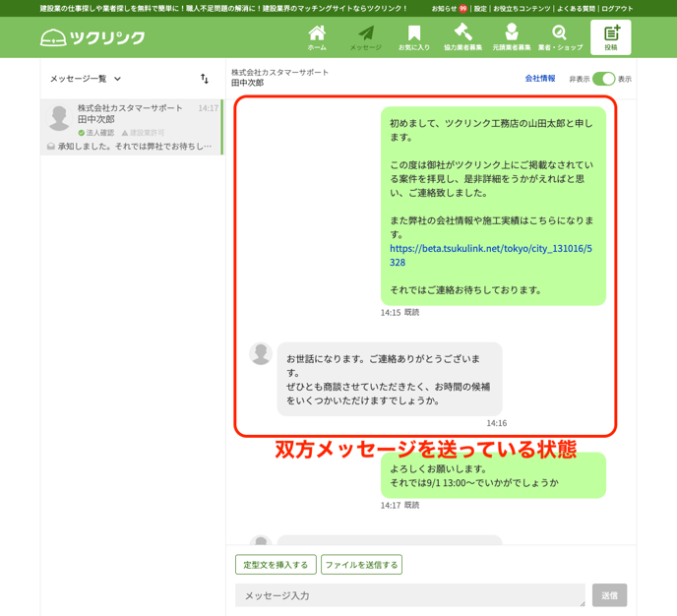Open 元請業者募集 worker icon
677x616 pixels.
tap(512, 37)
